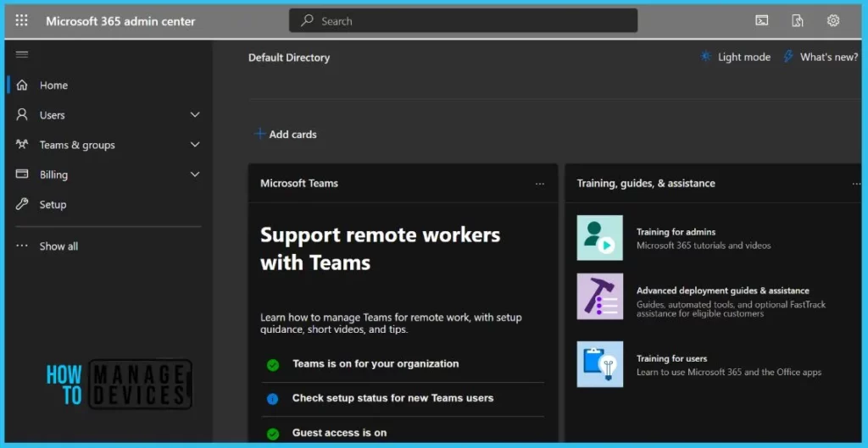Open the settings gear icon
The image size is (868, 448).
pos(833,21)
